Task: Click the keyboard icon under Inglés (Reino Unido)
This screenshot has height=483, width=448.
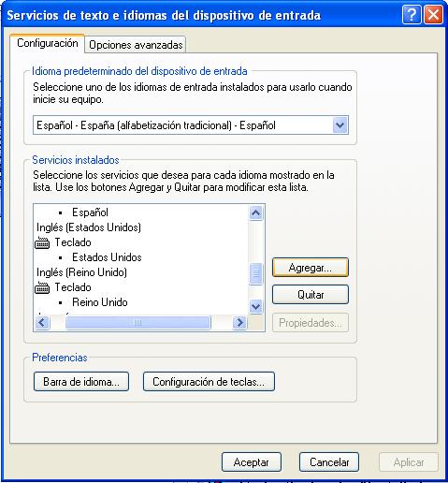Action: click(x=42, y=287)
